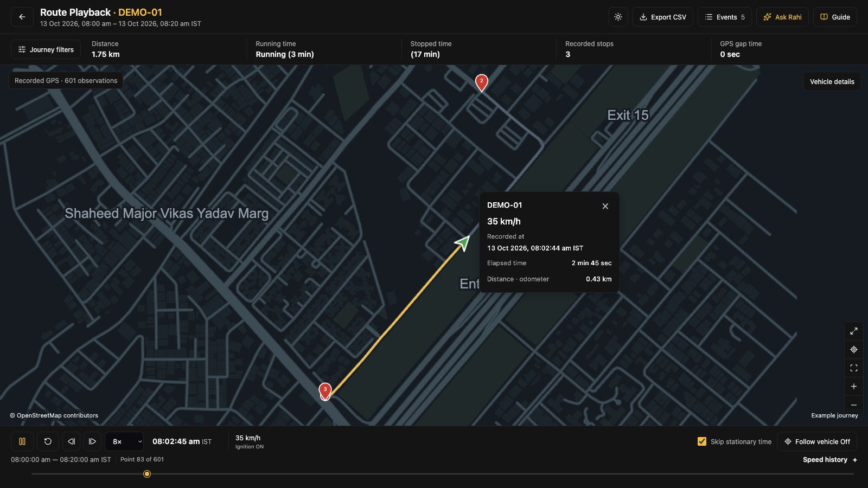This screenshot has width=868, height=488.
Task: Toggle light theme with the sun icon
Action: pos(618,17)
